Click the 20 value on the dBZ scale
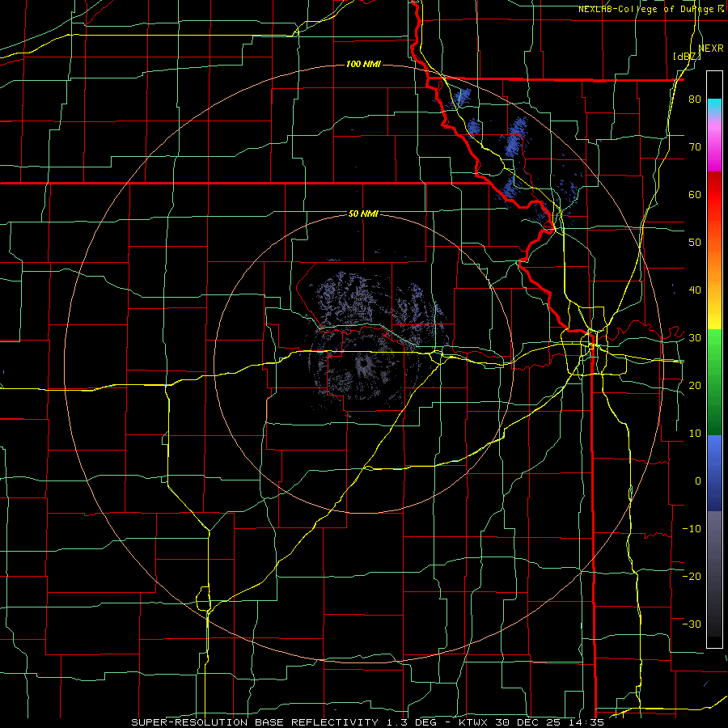 tap(695, 386)
